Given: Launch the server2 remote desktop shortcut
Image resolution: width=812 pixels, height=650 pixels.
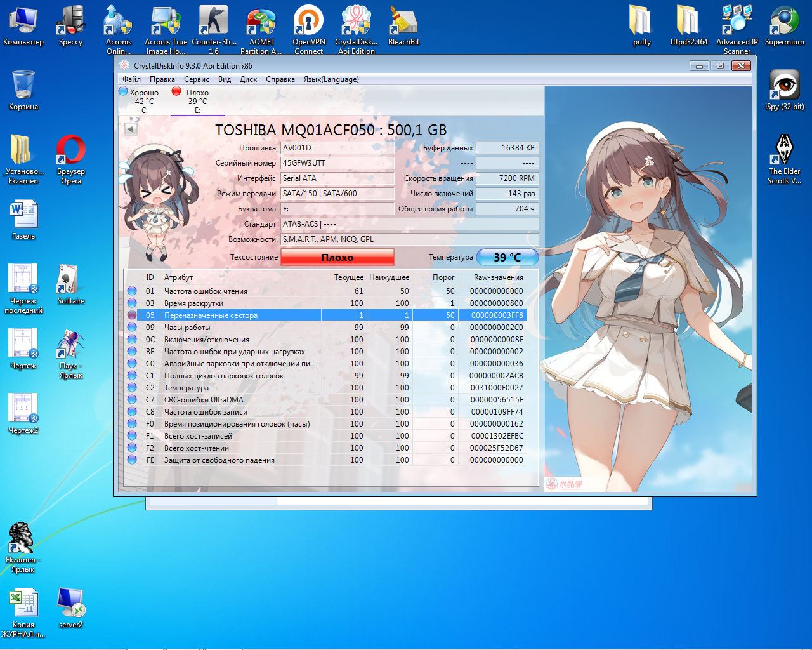Looking at the screenshot, I should click(71, 608).
